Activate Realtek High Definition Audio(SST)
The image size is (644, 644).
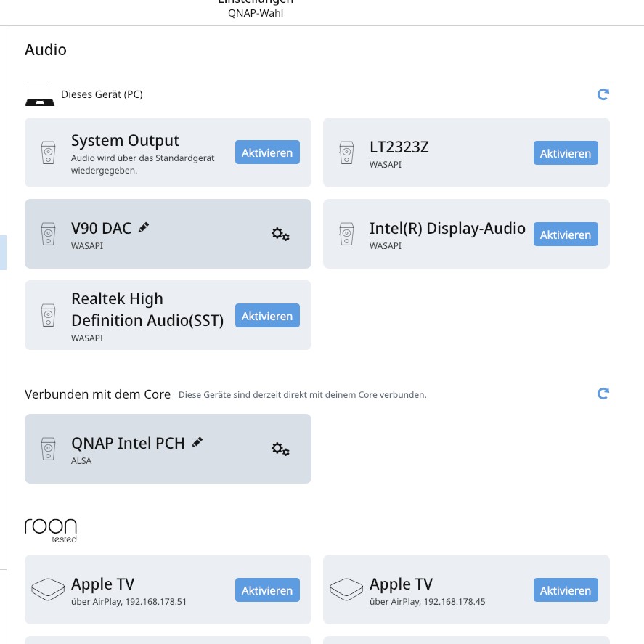pyautogui.click(x=267, y=316)
